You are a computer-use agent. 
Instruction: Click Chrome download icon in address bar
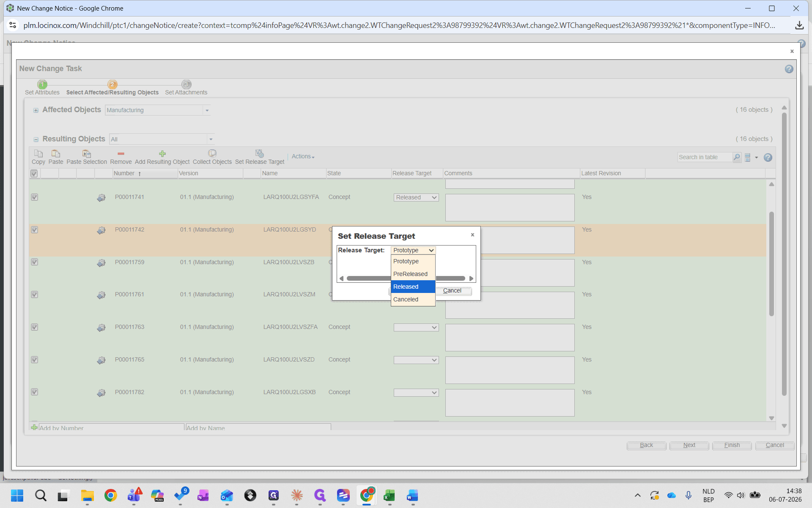pos(799,25)
